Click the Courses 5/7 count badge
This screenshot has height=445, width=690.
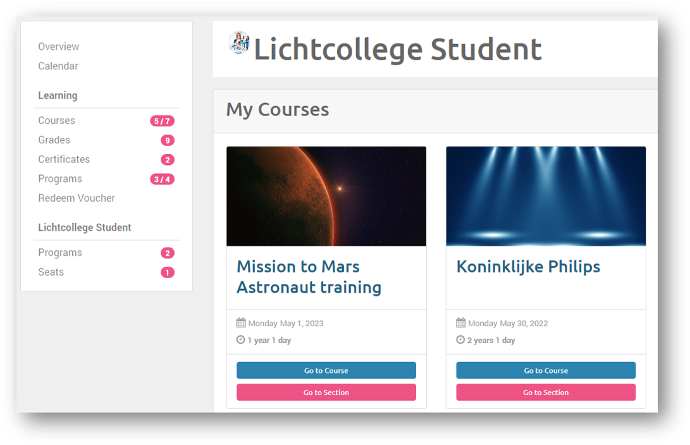pos(162,121)
